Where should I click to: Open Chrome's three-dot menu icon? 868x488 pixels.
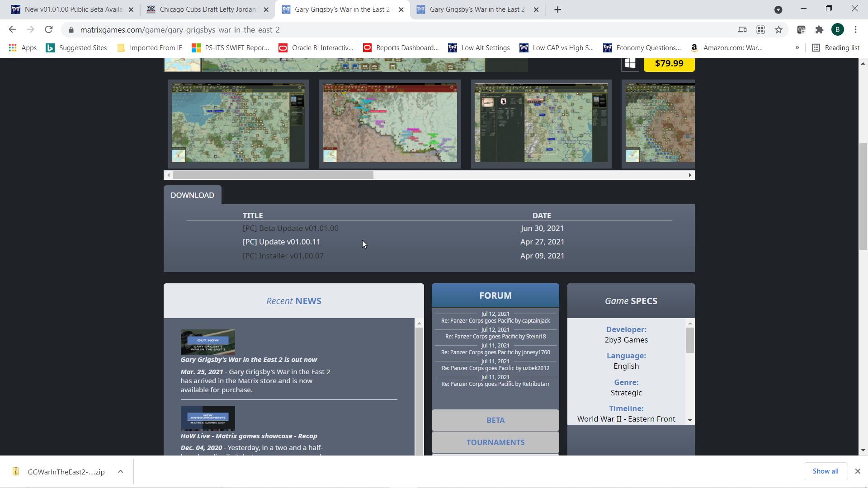click(855, 30)
